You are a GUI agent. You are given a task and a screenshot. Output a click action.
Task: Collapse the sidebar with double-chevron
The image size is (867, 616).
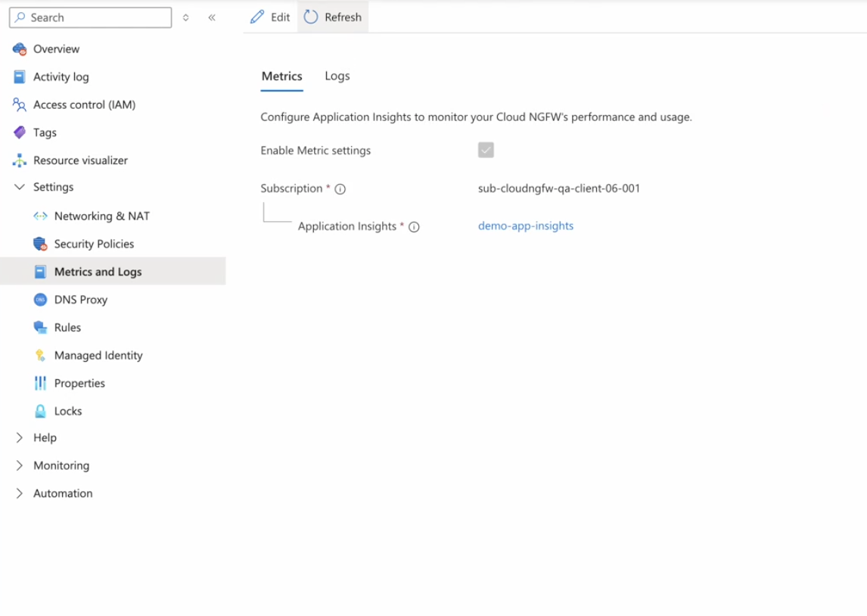[212, 17]
